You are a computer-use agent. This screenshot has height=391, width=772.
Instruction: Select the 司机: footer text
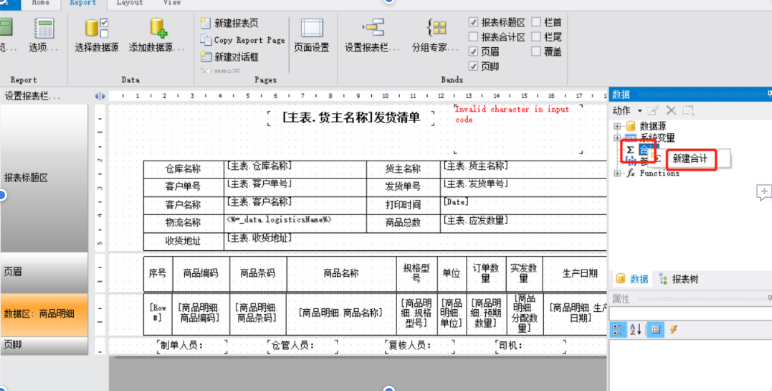pos(530,346)
